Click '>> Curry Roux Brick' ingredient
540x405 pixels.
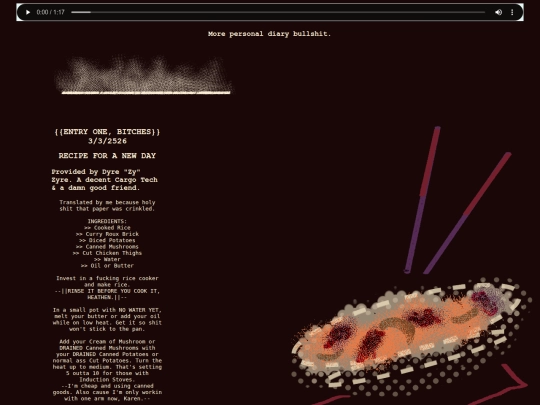107,234
